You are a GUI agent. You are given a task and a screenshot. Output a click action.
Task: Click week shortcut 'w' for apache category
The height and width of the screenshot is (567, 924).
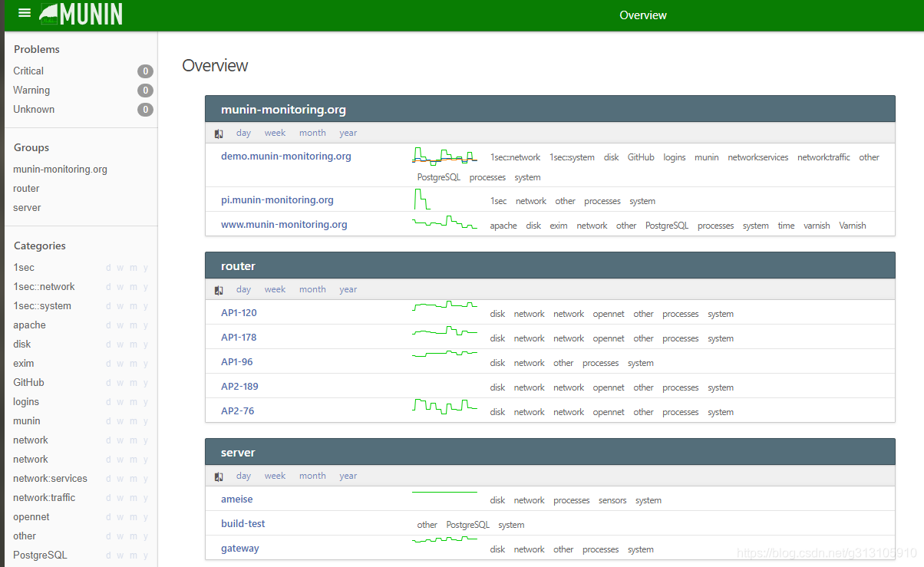pyautogui.click(x=120, y=325)
